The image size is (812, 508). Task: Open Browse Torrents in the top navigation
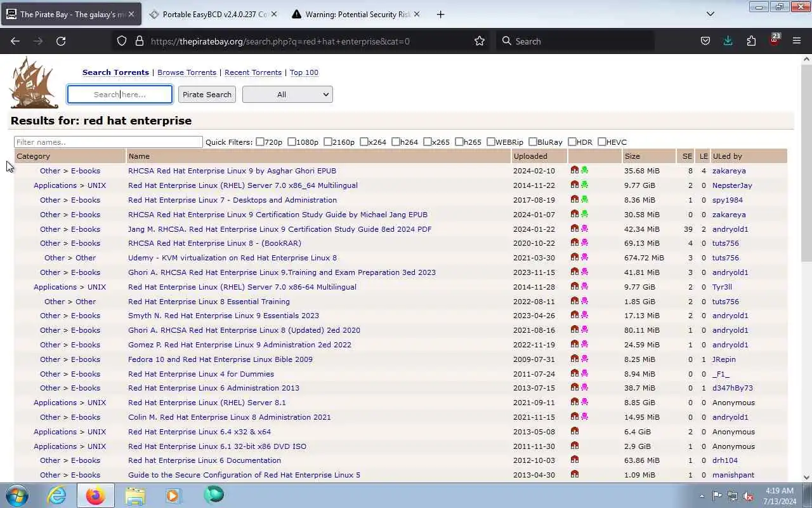(187, 72)
